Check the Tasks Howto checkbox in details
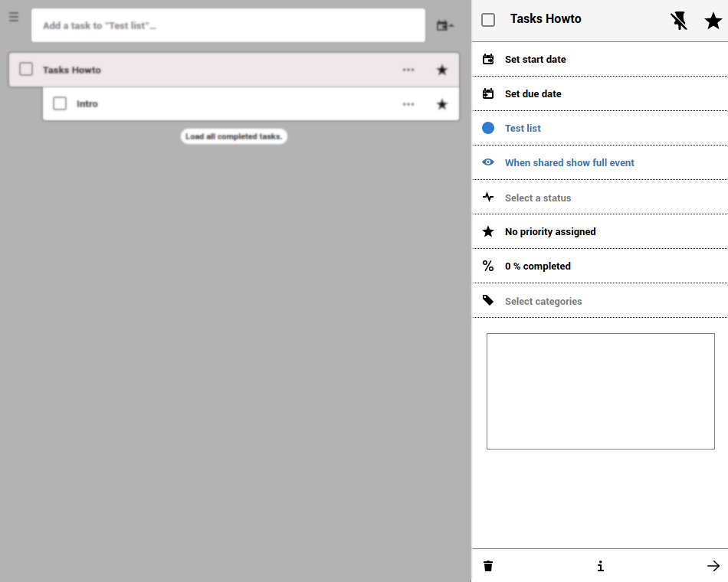 pos(488,20)
